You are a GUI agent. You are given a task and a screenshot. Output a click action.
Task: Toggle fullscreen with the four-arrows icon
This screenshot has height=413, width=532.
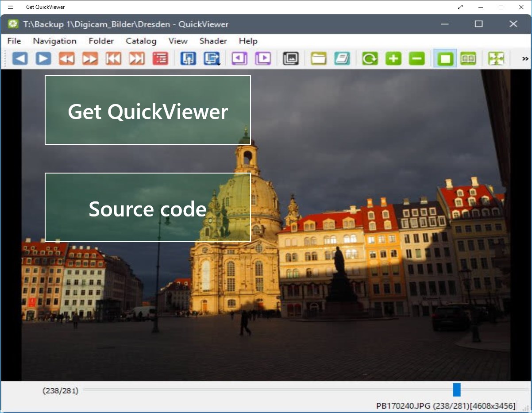tap(496, 58)
